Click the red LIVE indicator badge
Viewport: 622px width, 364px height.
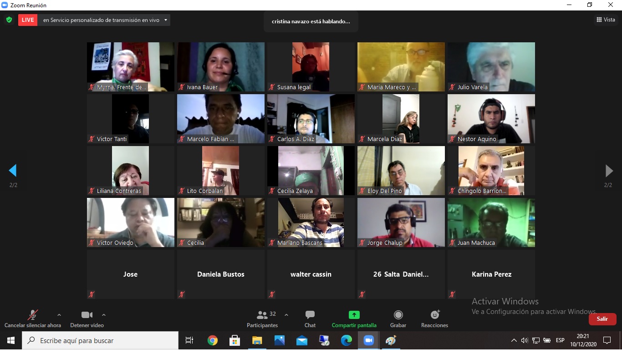point(28,20)
